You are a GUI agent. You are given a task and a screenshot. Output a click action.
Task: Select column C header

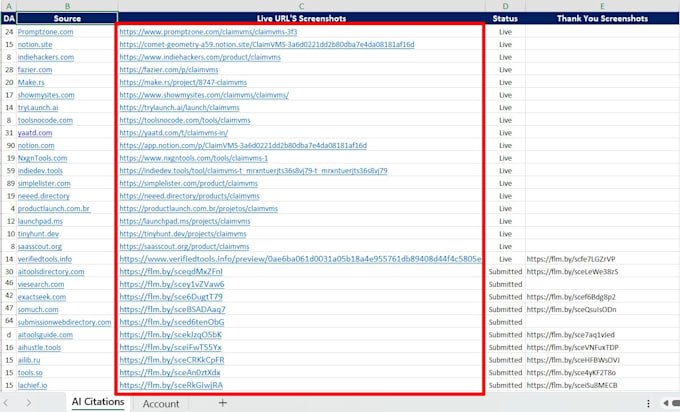click(x=301, y=6)
